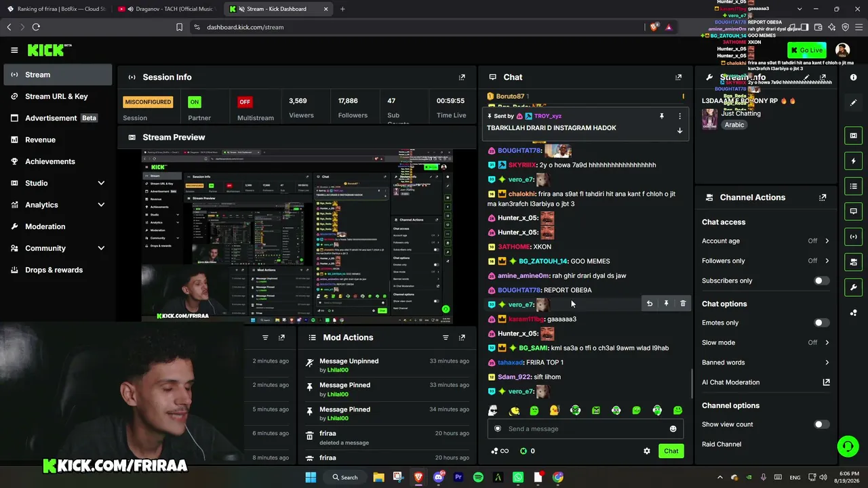The height and width of the screenshot is (488, 868).
Task: Open the emoji picker in message box
Action: click(673, 428)
